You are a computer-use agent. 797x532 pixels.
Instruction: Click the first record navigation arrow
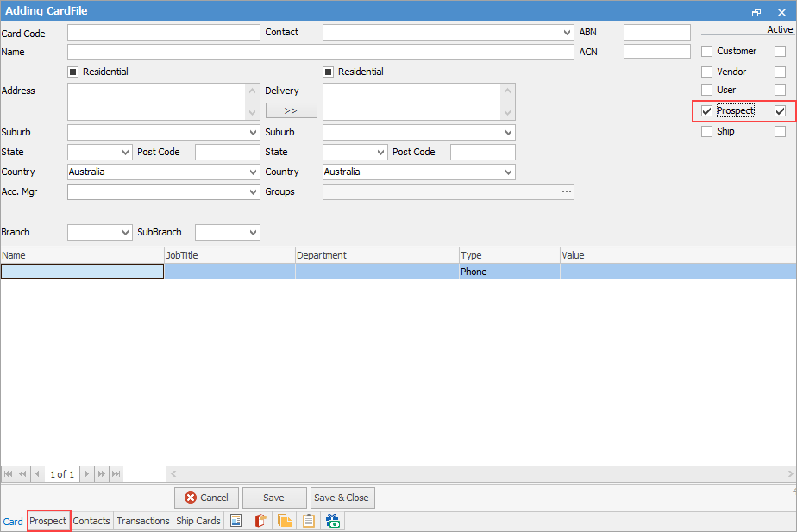[8, 473]
